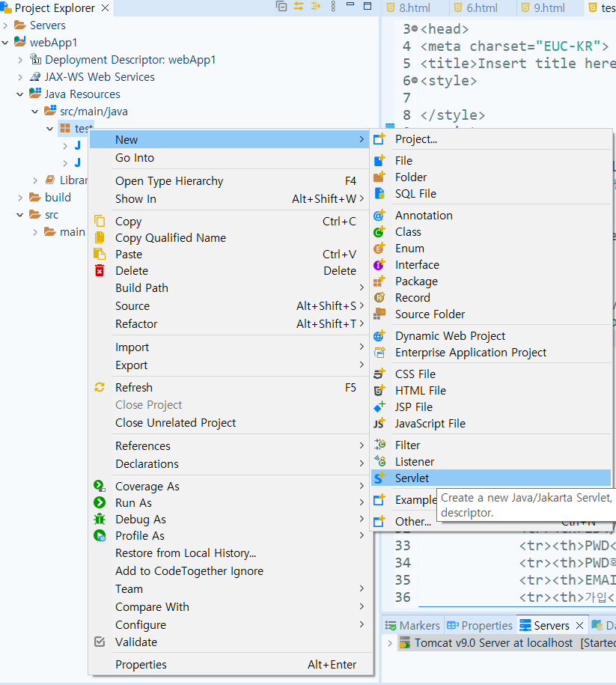Screen dimensions: 616x685
Task: Click the JSP File icon
Action: [379, 407]
